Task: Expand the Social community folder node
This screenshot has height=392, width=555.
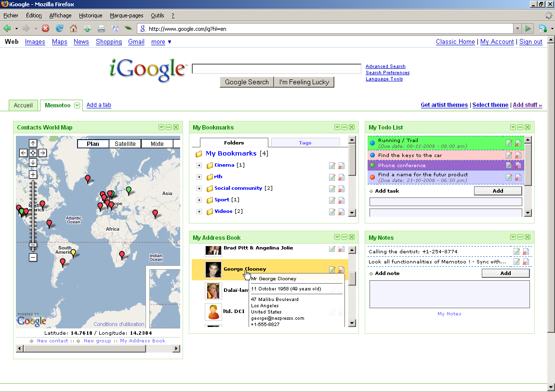Action: (x=199, y=189)
